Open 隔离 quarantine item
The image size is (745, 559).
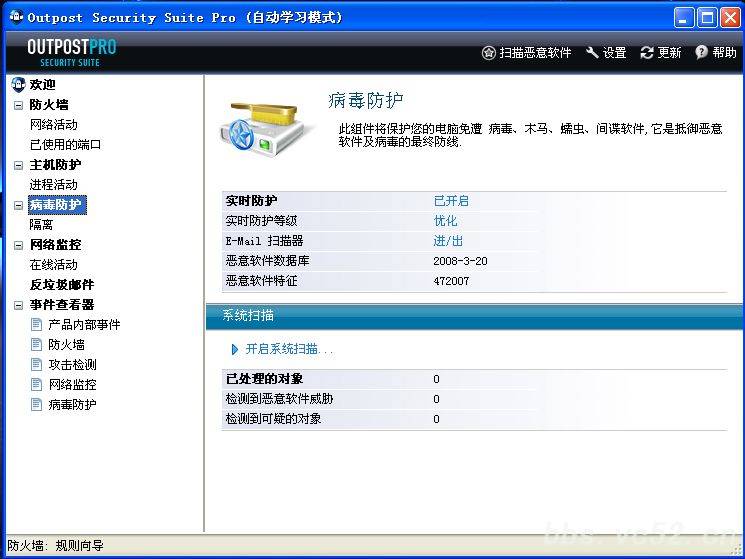tap(41, 225)
